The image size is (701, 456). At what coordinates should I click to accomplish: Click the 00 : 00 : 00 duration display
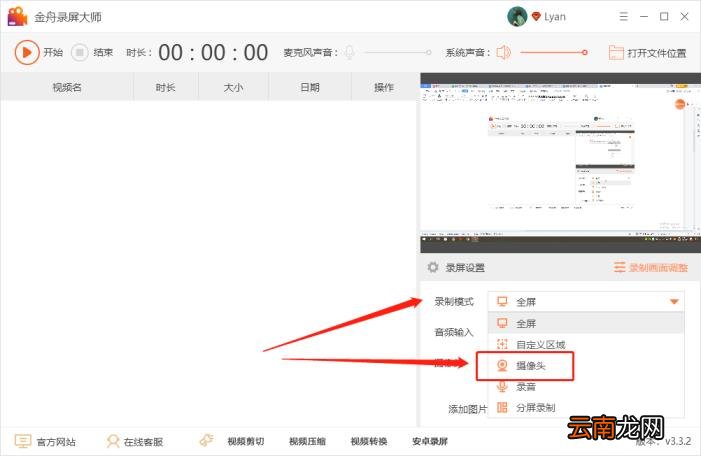click(x=213, y=53)
